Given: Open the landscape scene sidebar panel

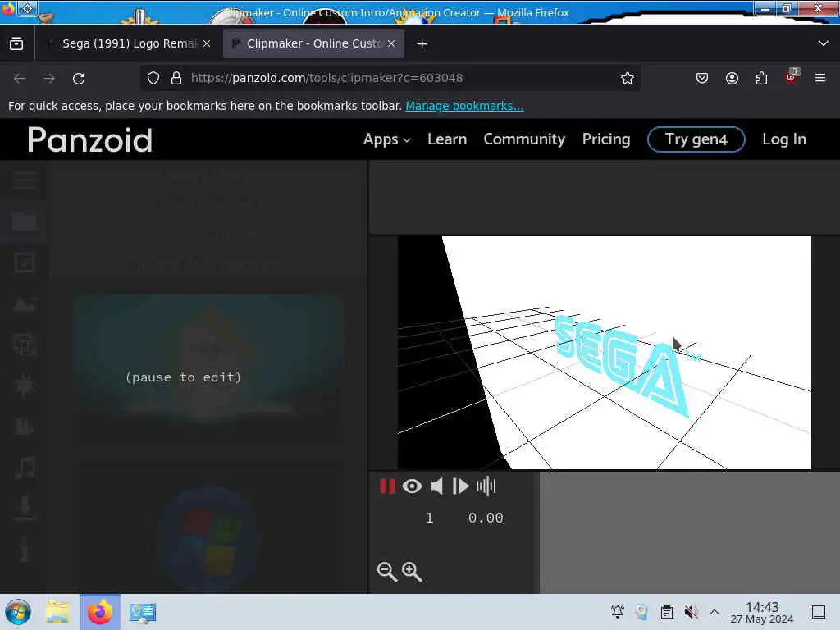Looking at the screenshot, I should (24, 304).
